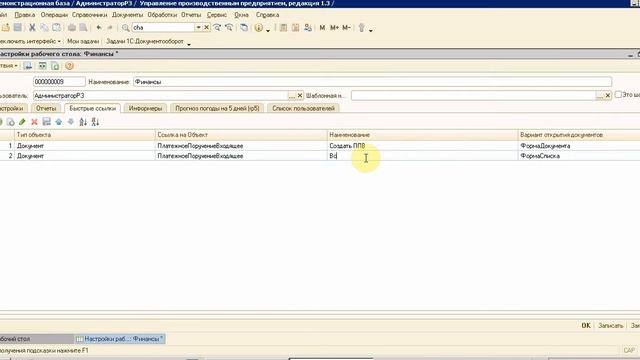Open the Сервис menu
640x360 pixels.
coord(217,15)
